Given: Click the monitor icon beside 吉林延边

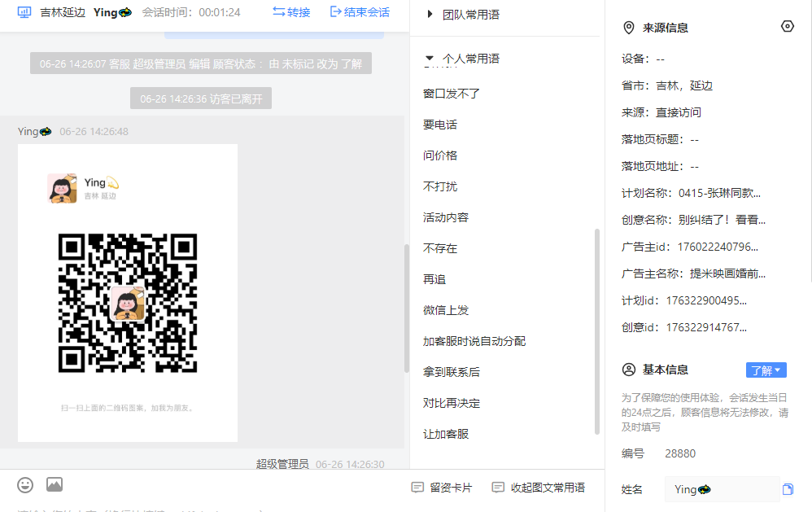Looking at the screenshot, I should [24, 12].
